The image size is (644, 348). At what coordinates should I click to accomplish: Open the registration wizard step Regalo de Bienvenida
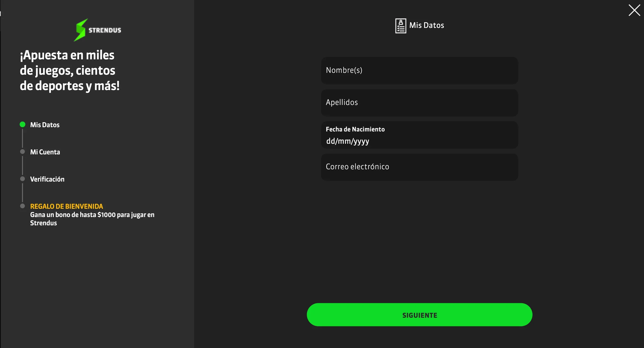click(67, 206)
